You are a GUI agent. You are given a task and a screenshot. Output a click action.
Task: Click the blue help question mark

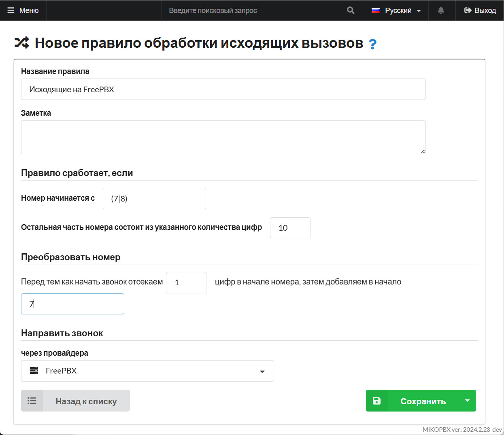(x=372, y=44)
